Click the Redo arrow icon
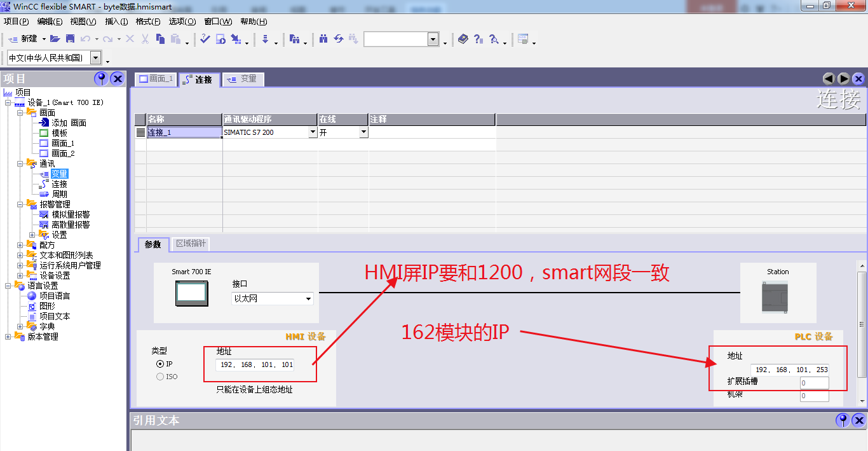The width and height of the screenshot is (868, 451). click(108, 39)
